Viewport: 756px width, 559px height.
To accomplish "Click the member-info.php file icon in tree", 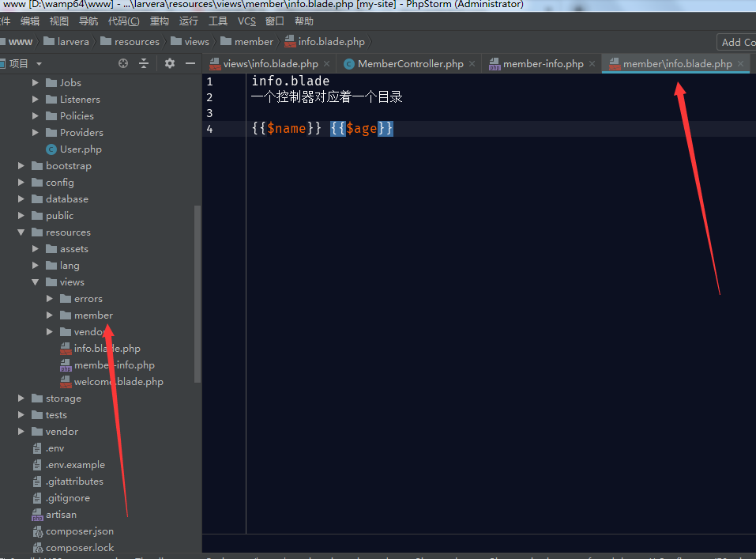I will [66, 365].
